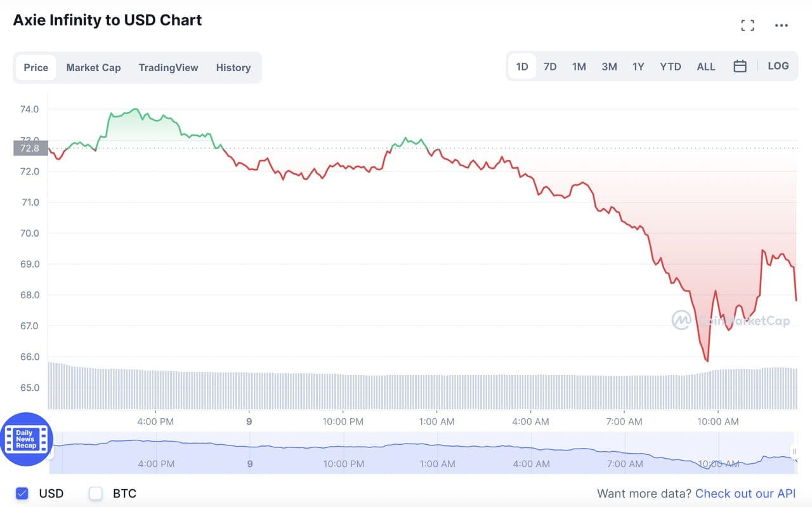Toggle the LOG scale button
Image resolution: width=812 pixels, height=507 pixels.
(778, 66)
